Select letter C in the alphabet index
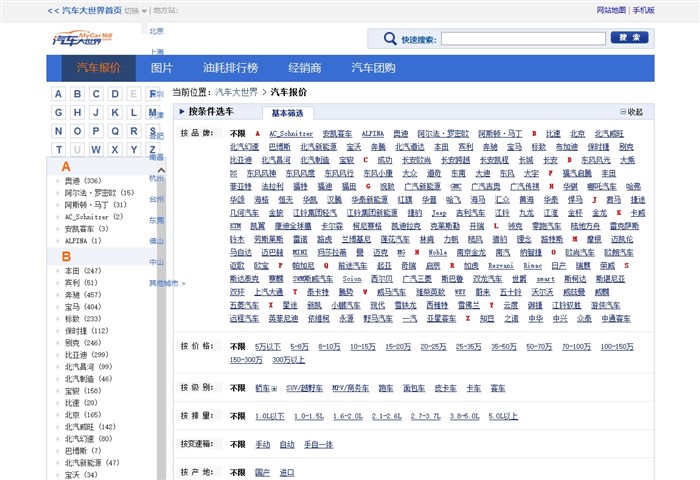The width and height of the screenshot is (700, 480). [96, 94]
